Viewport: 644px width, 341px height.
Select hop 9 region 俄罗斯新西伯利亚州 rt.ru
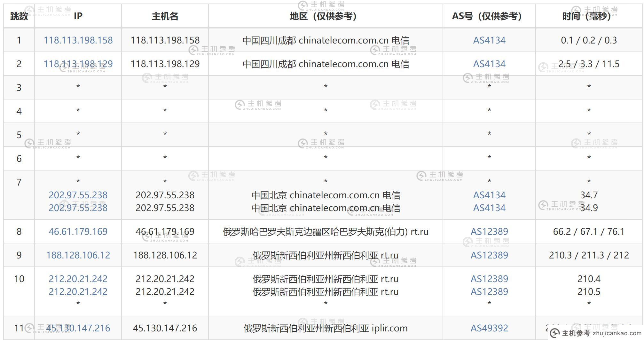click(x=326, y=255)
